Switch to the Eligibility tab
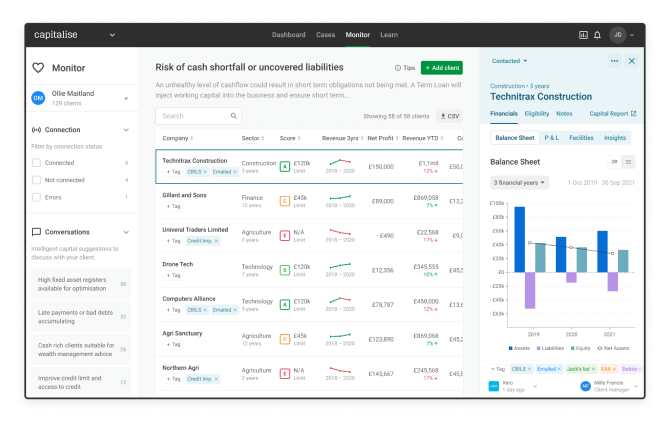The image size is (670, 429). point(537,114)
